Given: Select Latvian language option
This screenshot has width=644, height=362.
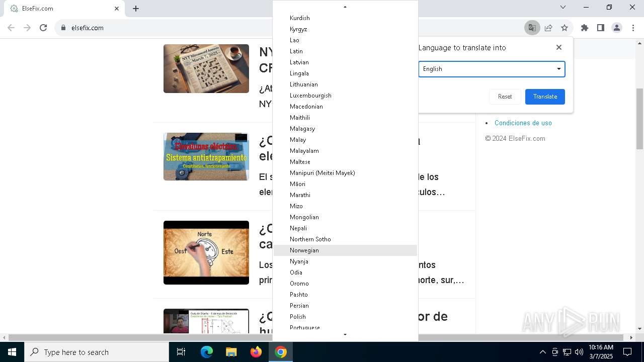Looking at the screenshot, I should click(345, 62).
